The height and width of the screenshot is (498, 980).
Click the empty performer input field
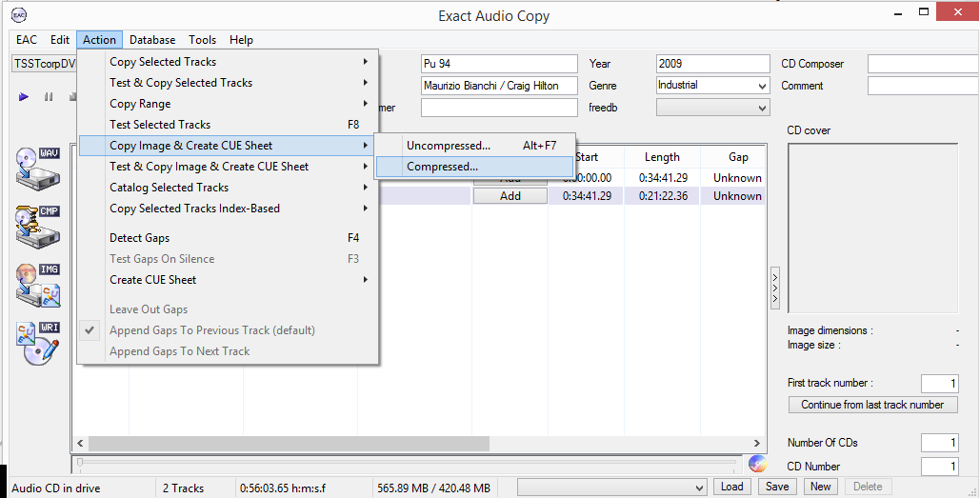pos(499,108)
